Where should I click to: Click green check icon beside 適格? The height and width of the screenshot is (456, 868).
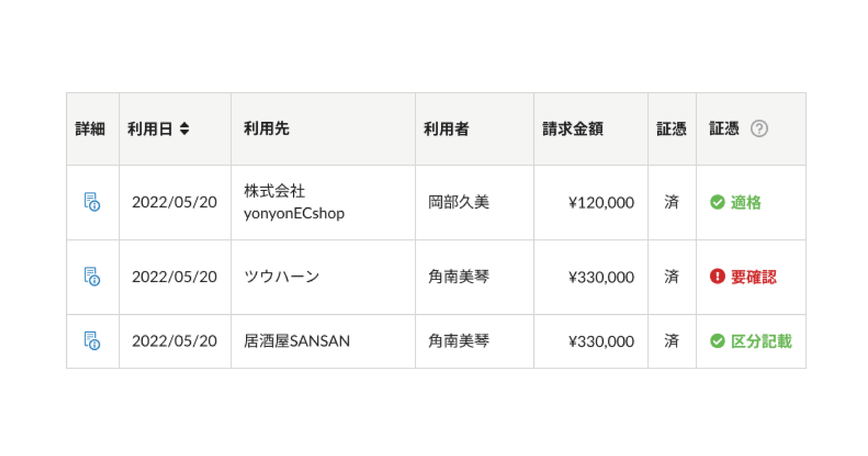[x=717, y=202]
